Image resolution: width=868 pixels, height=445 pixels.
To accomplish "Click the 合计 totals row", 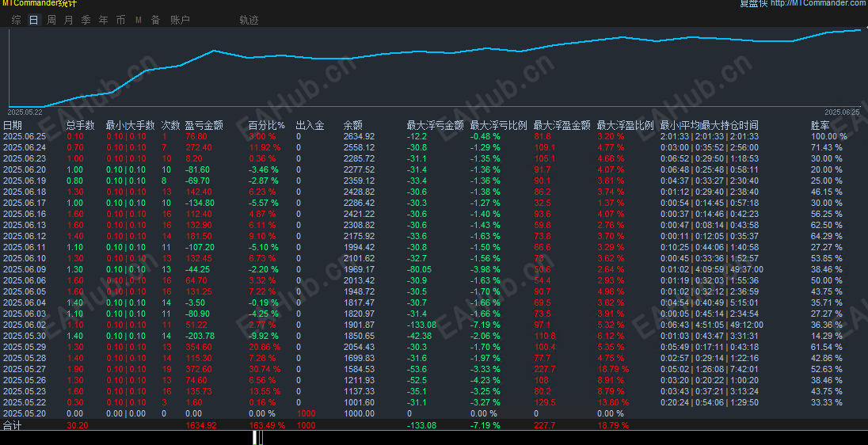I will point(434,425).
